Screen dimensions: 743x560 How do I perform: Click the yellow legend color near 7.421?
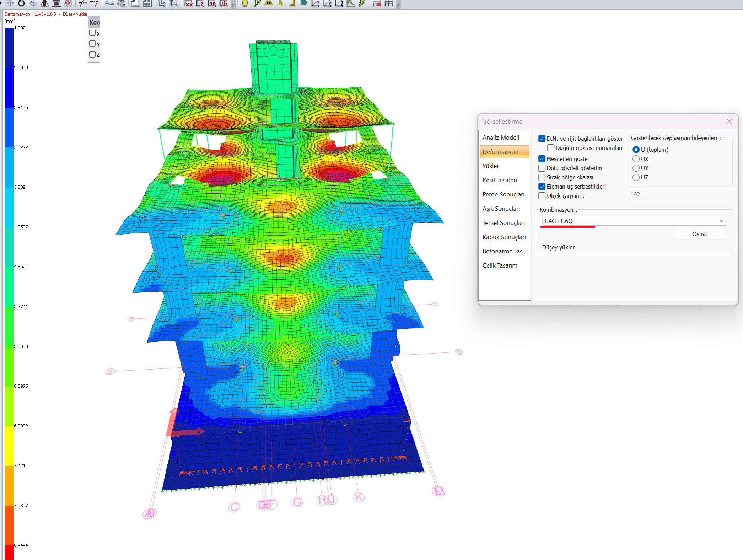click(x=9, y=446)
